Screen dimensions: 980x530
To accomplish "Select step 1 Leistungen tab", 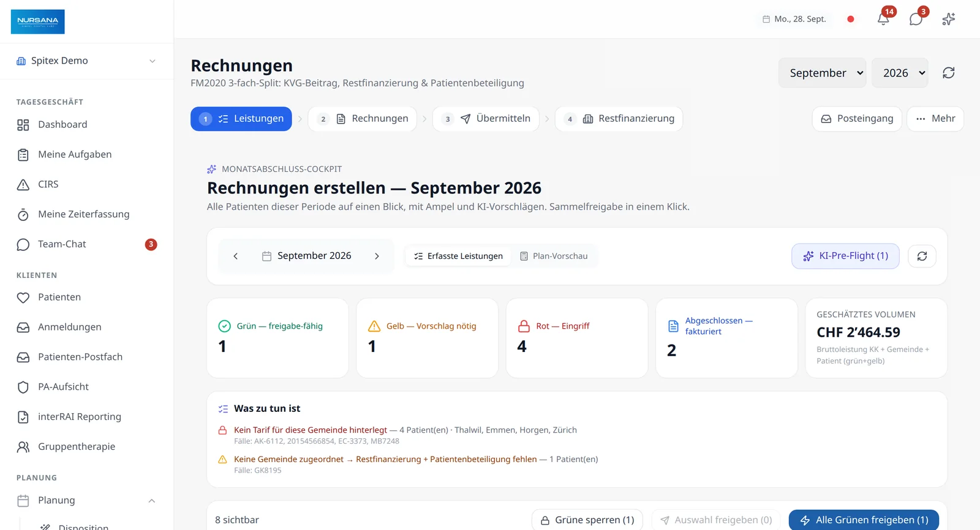I will point(241,119).
